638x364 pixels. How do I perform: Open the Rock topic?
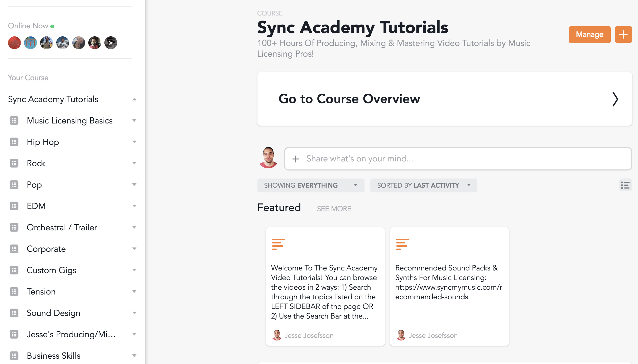36,163
